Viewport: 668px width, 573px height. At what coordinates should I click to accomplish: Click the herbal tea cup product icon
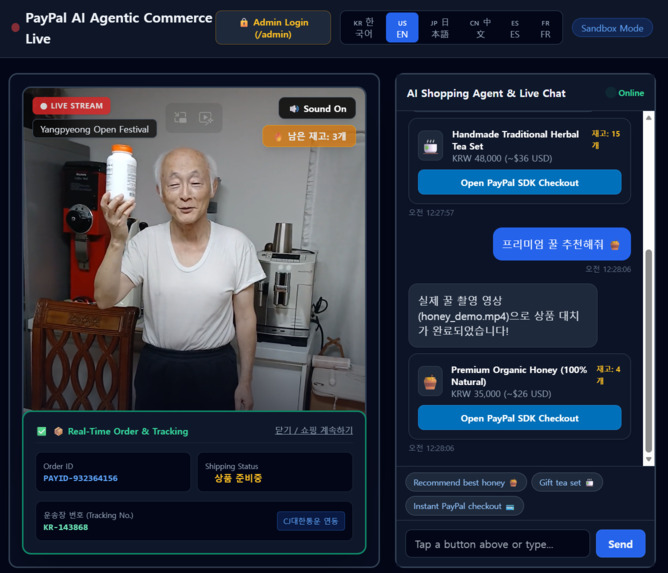coord(430,146)
